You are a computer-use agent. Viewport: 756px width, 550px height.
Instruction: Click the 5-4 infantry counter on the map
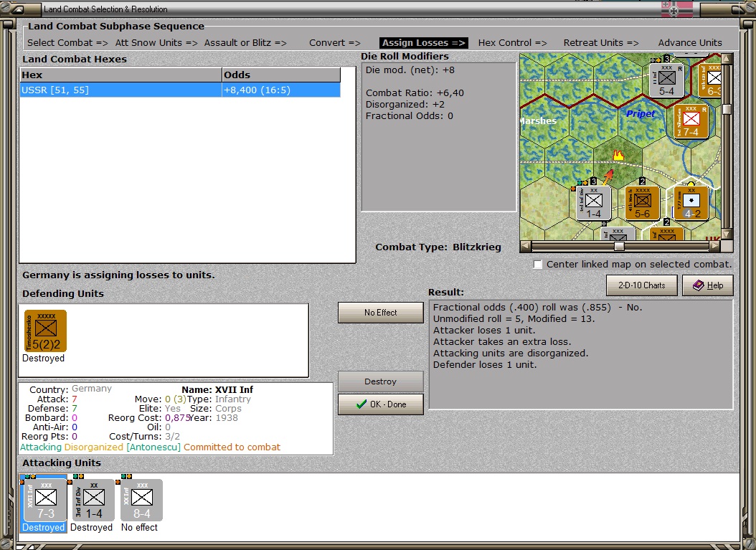coord(666,80)
